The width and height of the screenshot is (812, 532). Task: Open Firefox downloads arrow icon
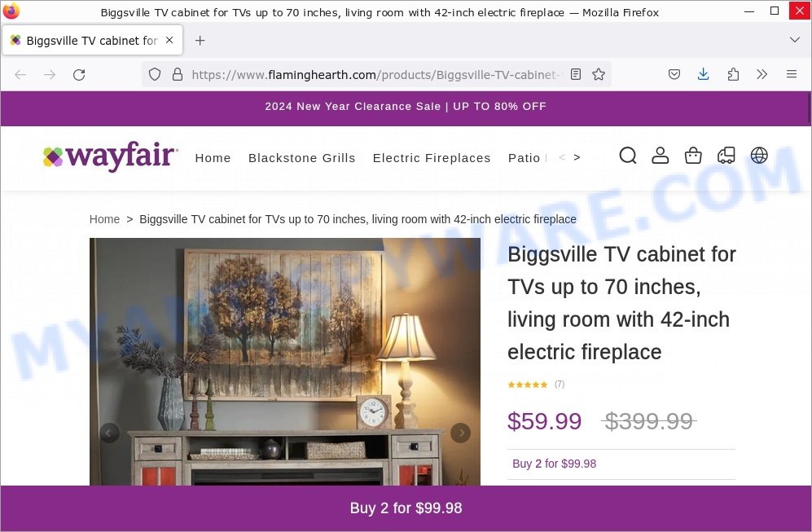coord(703,75)
